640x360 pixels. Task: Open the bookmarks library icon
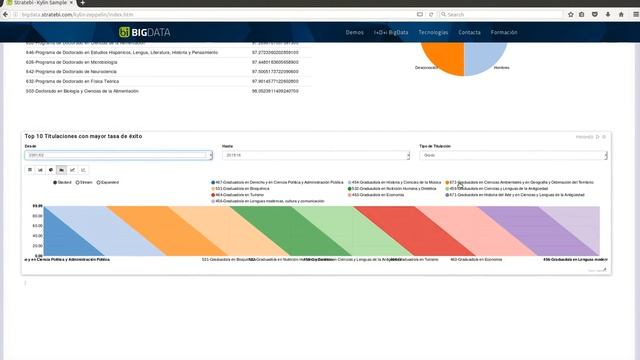click(x=582, y=14)
